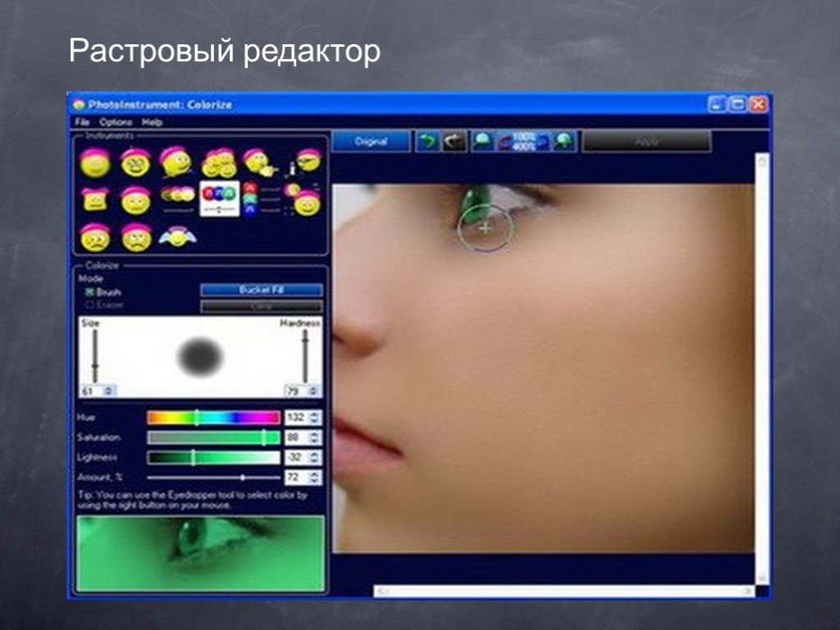Click the square-faced smiley instrument icon

pyautogui.click(x=95, y=199)
